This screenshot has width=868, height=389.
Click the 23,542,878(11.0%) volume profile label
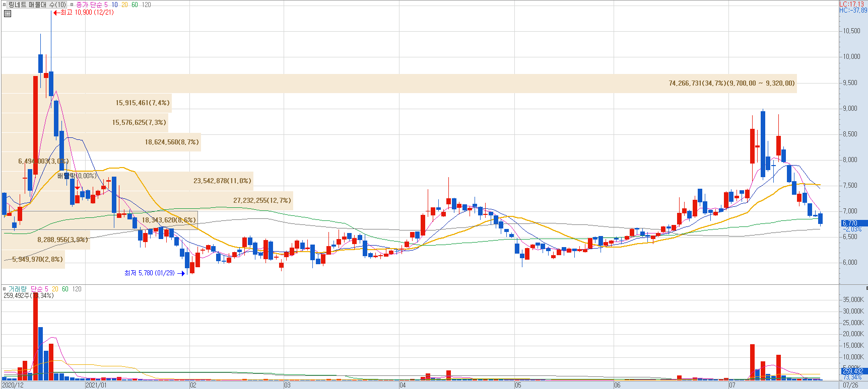[222, 181]
